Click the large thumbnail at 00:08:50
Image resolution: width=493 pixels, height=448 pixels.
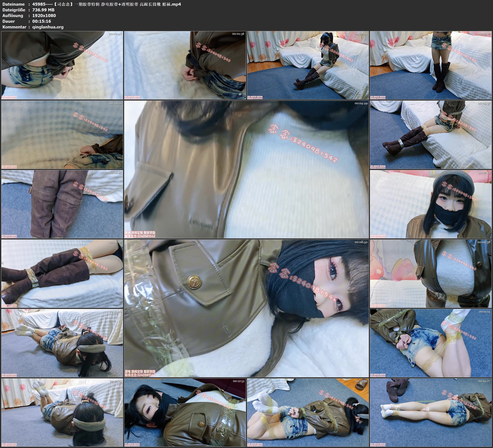246,308
